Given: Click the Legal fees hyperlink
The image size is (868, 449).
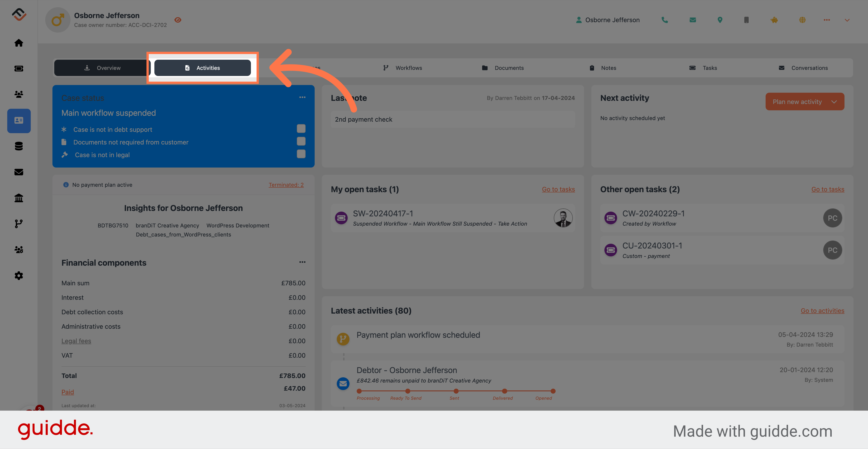Looking at the screenshot, I should 76,340.
